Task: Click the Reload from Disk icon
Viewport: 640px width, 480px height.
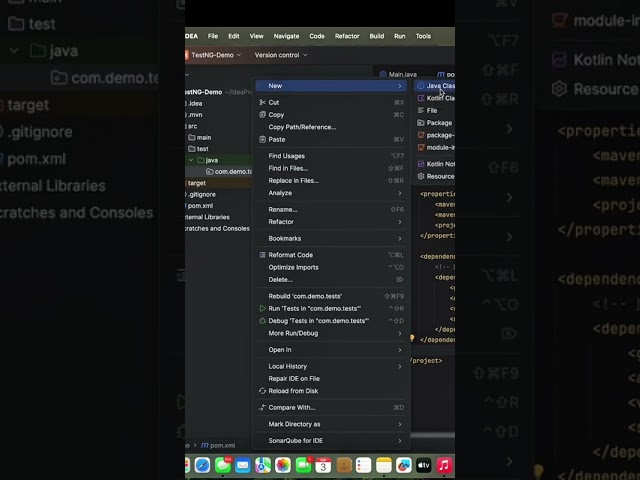Action: (262, 391)
